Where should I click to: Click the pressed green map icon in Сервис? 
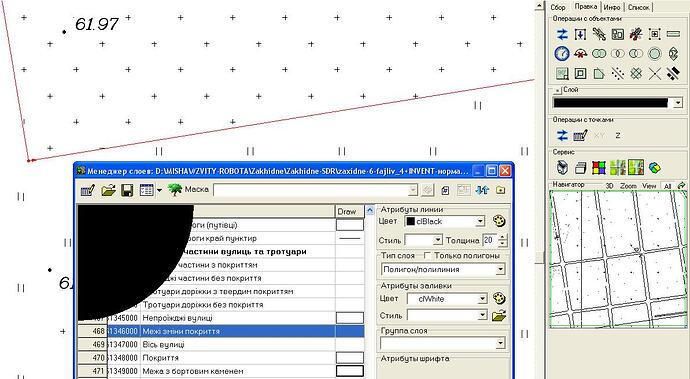point(636,167)
